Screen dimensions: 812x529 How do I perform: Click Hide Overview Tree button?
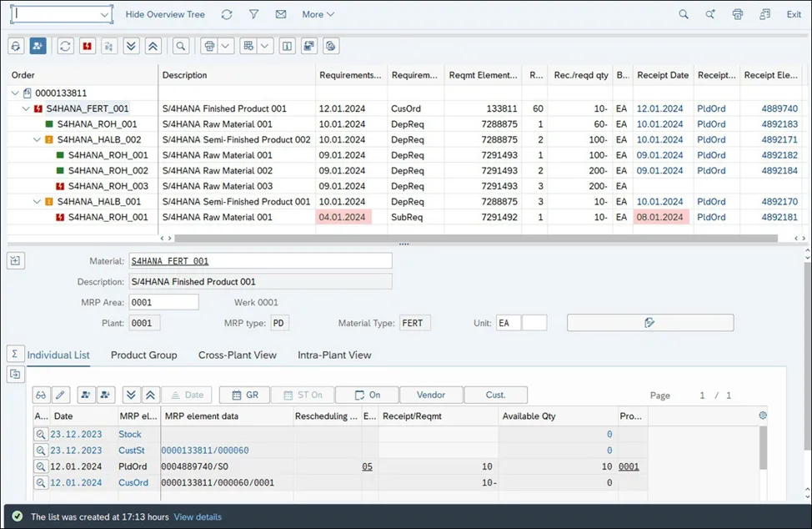coord(165,14)
